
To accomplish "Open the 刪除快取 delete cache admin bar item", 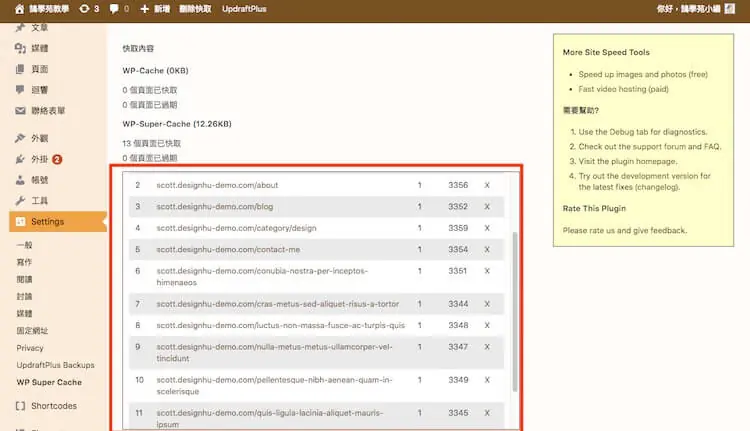I will click(195, 9).
